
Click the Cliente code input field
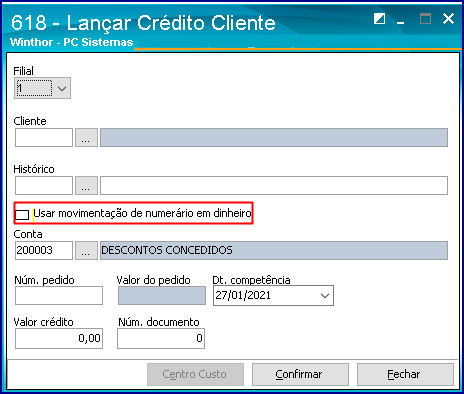[x=44, y=138]
